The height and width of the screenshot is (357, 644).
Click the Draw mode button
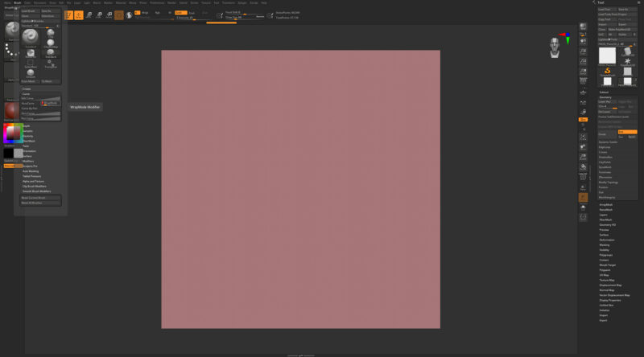pos(79,15)
